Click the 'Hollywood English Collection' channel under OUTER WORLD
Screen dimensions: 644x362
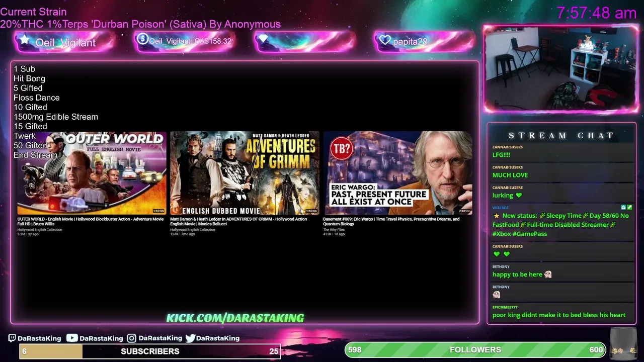(40, 230)
